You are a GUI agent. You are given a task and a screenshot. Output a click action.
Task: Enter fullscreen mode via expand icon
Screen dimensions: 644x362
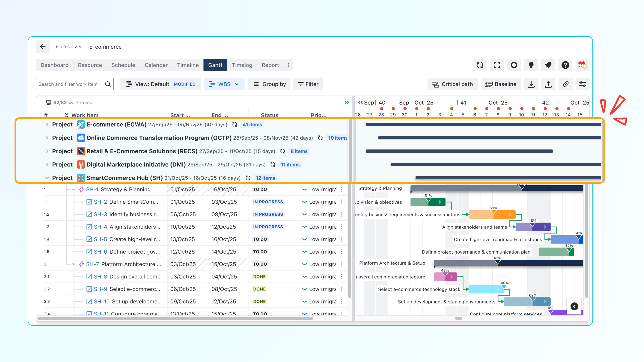[497, 65]
